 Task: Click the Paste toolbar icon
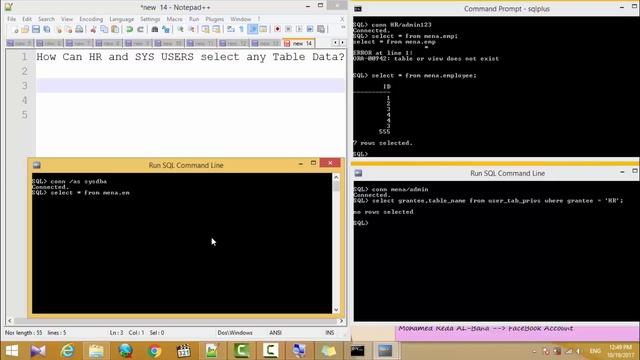pos(115,29)
